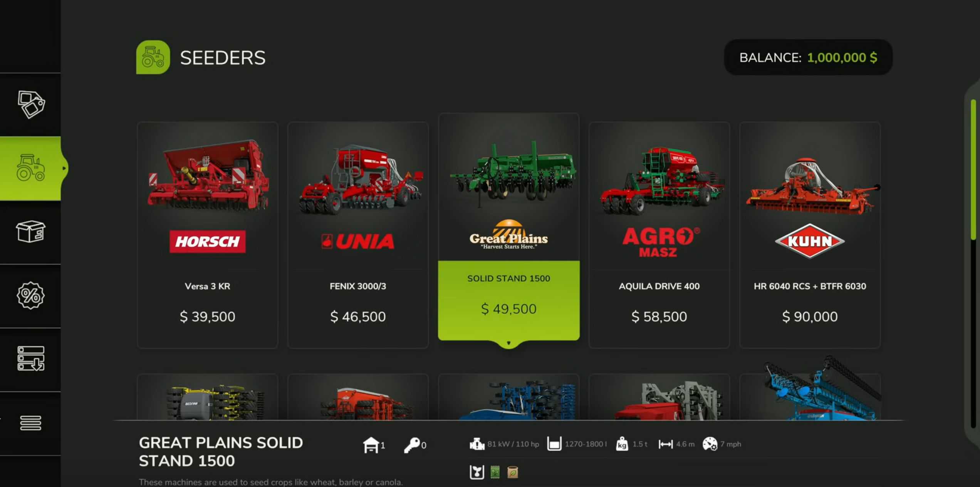Select the tractor vehicles sidebar tab

pyautogui.click(x=30, y=168)
